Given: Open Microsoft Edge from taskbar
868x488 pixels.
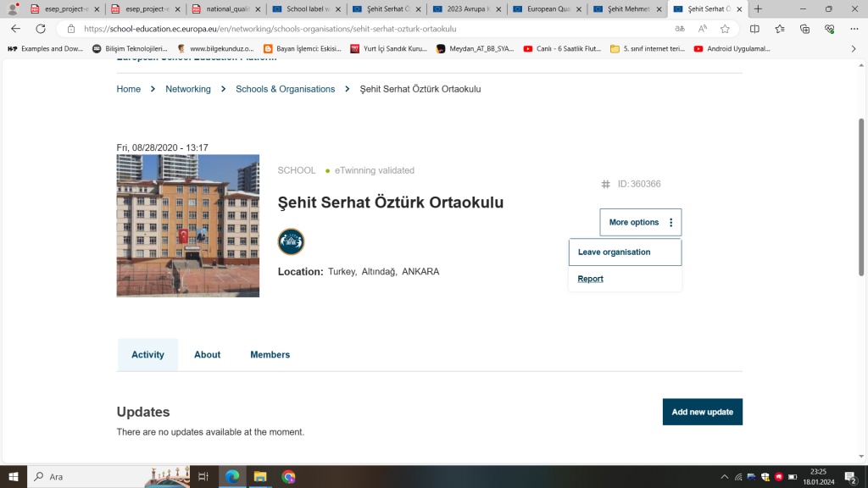Looking at the screenshot, I should (x=232, y=476).
